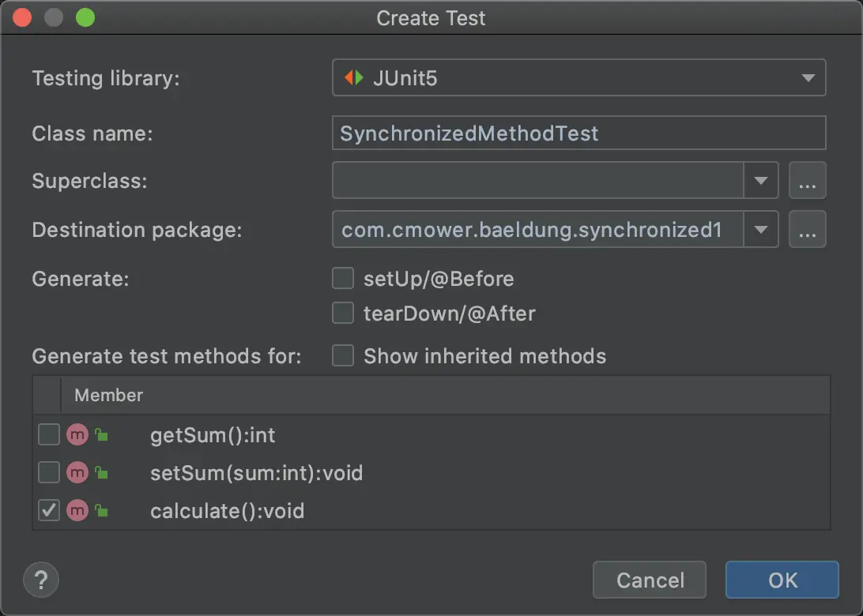
Task: Enable the tearDown/@After checkbox
Action: pos(343,314)
